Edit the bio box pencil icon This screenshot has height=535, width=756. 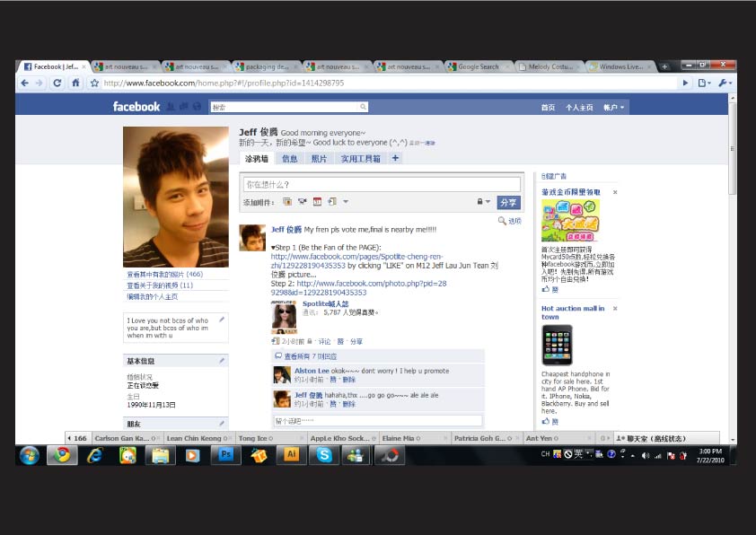222,319
